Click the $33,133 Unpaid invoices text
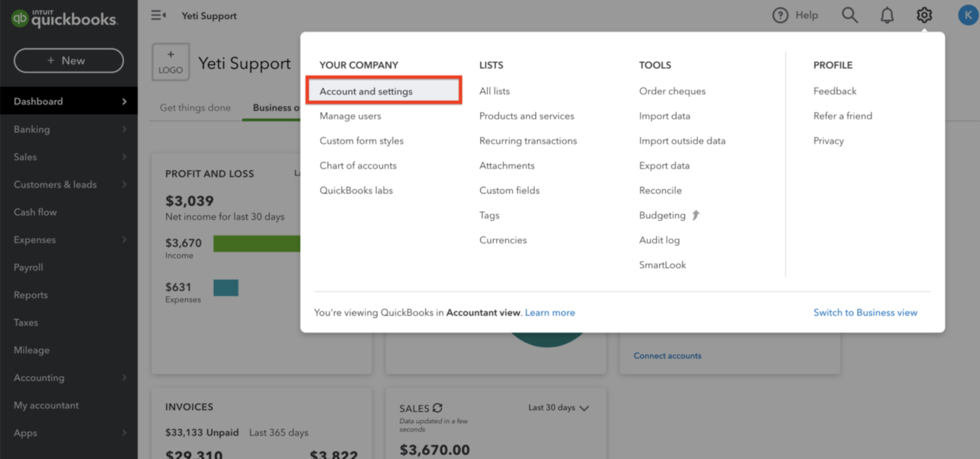 [202, 433]
